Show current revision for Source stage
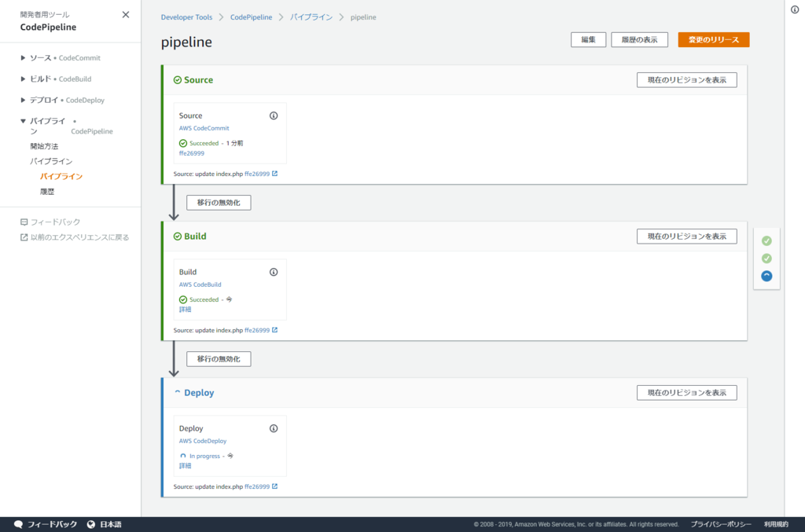This screenshot has width=805, height=532. pos(687,80)
